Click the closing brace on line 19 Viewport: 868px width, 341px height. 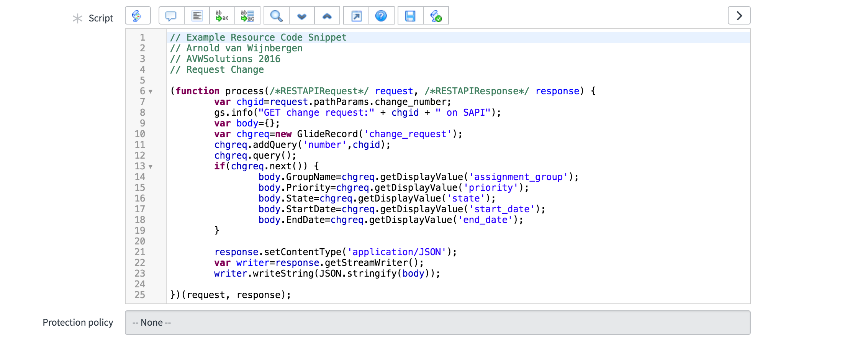[217, 230]
